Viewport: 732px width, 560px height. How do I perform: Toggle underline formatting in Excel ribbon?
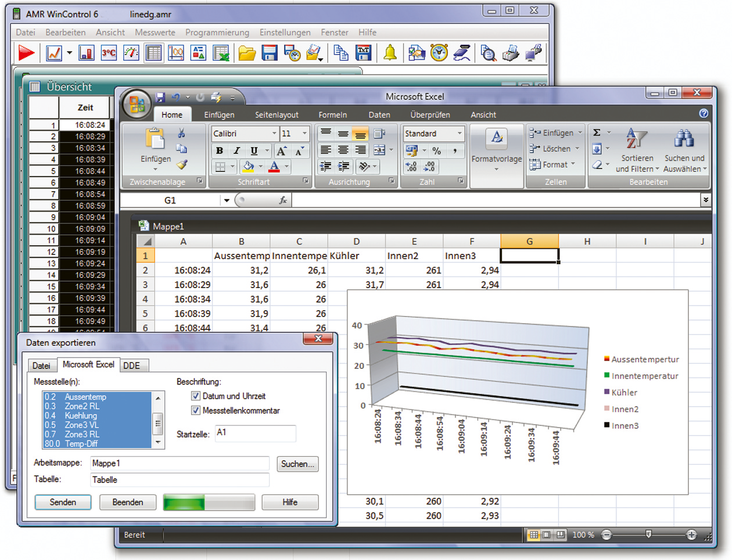[x=254, y=151]
